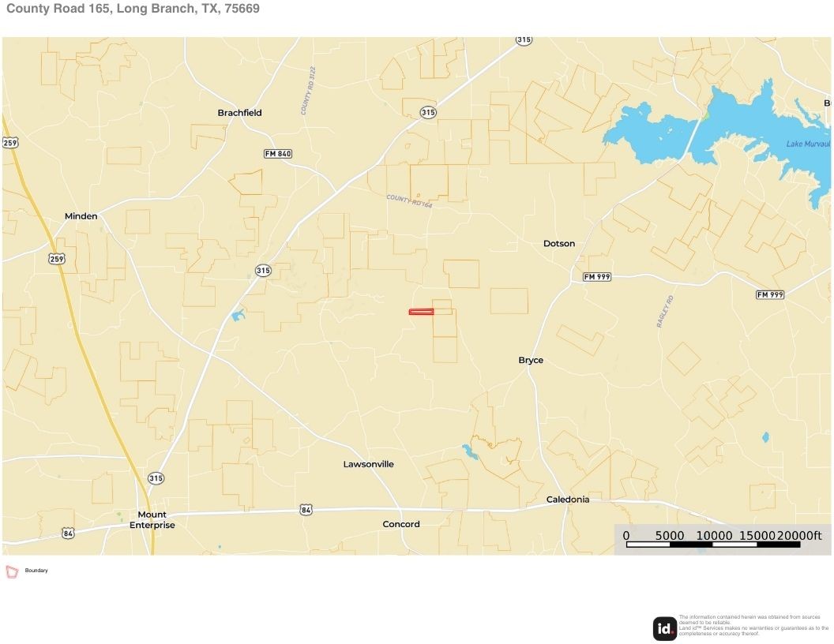This screenshot has width=834, height=644.
Task: Click the Boundary legend polygon icon
Action: 12,571
